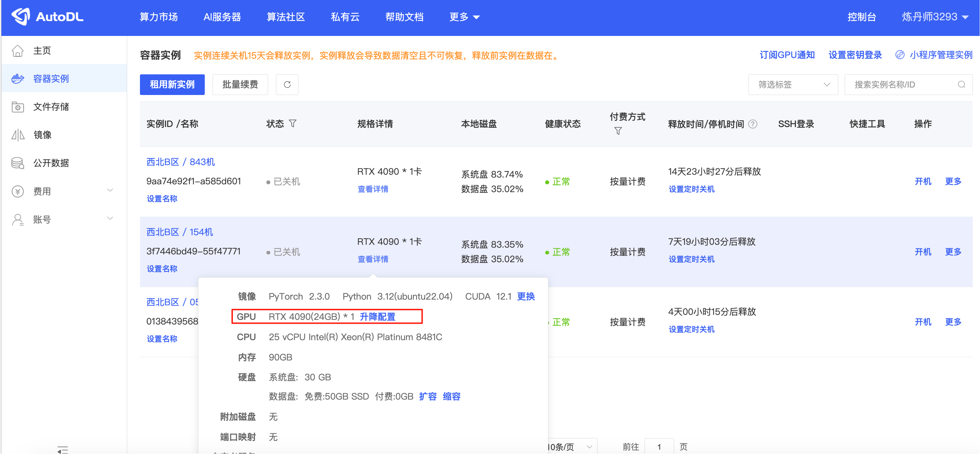Image resolution: width=980 pixels, height=454 pixels.
Task: Click 更多 for 843机 instance row
Action: pos(953,181)
